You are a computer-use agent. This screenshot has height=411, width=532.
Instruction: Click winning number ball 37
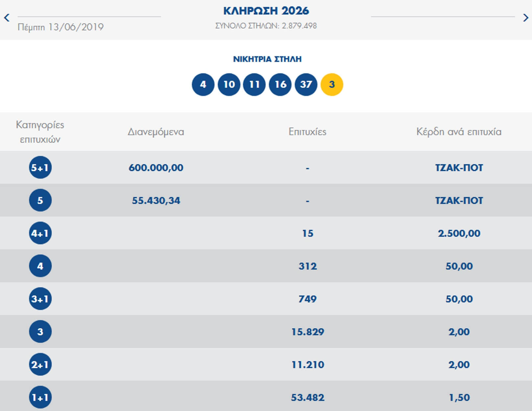point(306,85)
